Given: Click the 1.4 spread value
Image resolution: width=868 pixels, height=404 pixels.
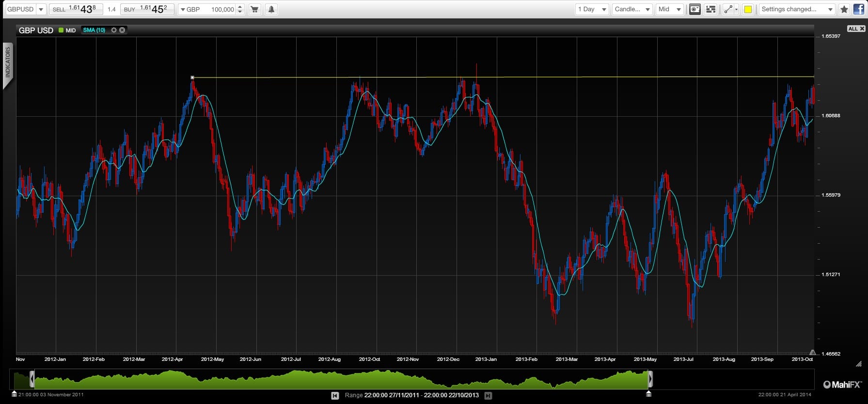Looking at the screenshot, I should pyautogui.click(x=111, y=9).
